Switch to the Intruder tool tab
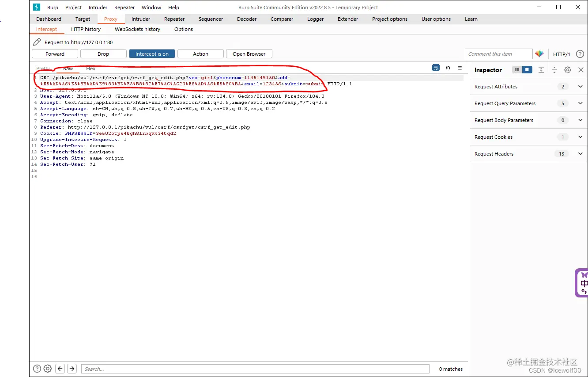The image size is (588, 377). click(141, 19)
